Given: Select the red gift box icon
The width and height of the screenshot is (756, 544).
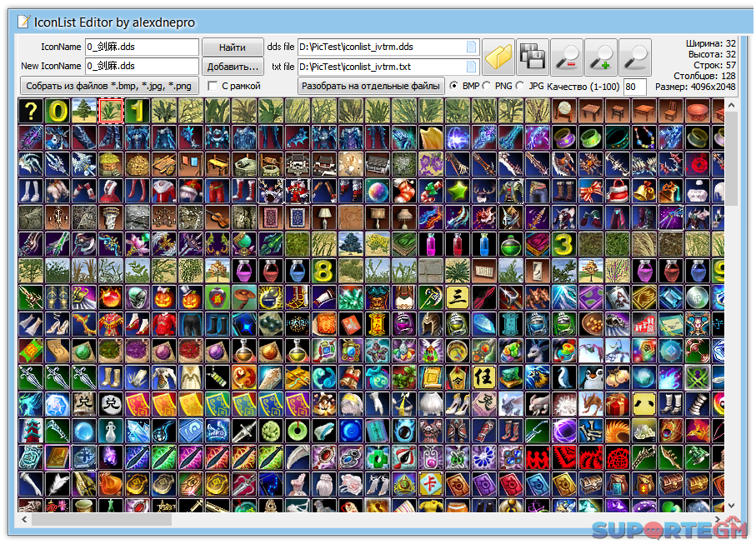Looking at the screenshot, I should (x=616, y=403).
